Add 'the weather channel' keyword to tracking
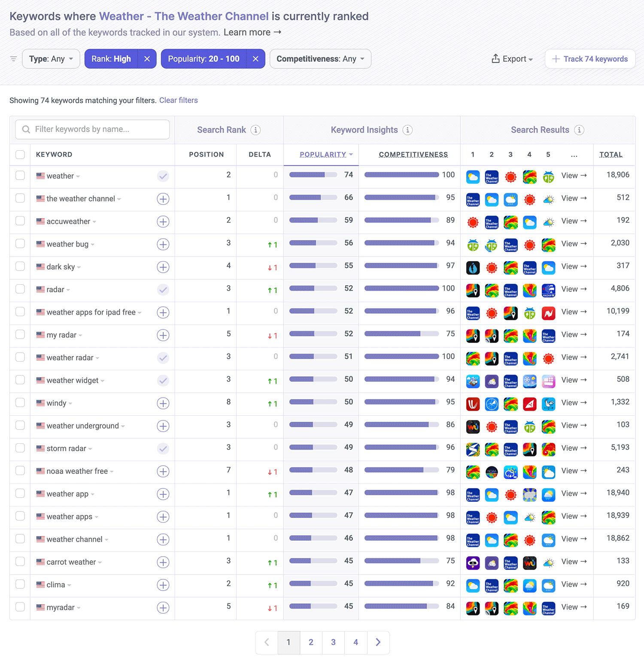The image size is (644, 667). click(163, 199)
